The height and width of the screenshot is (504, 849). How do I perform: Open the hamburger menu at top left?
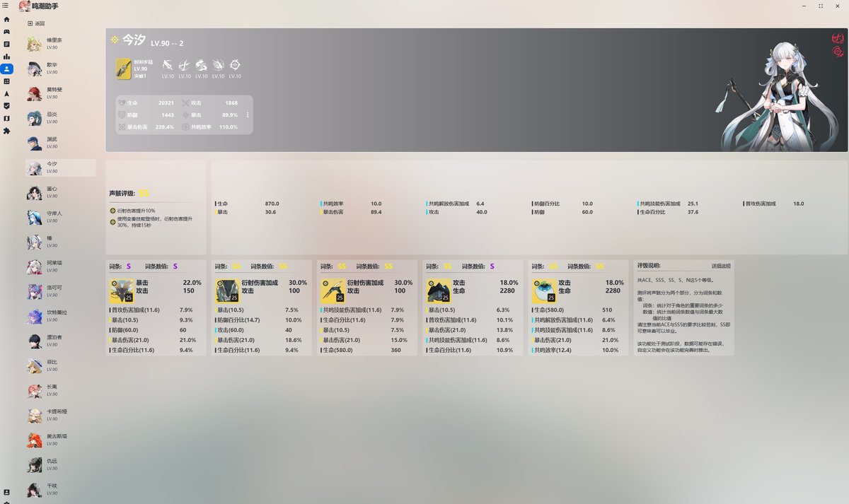(6, 6)
